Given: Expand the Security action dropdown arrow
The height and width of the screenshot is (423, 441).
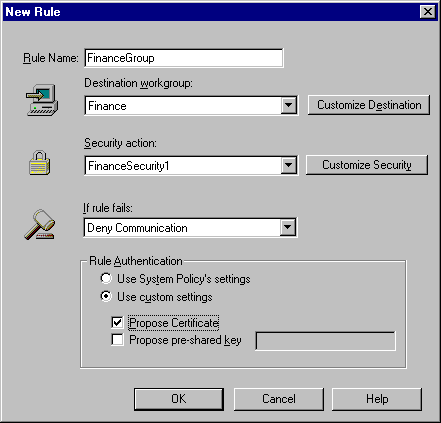Looking at the screenshot, I should pyautogui.click(x=289, y=165).
